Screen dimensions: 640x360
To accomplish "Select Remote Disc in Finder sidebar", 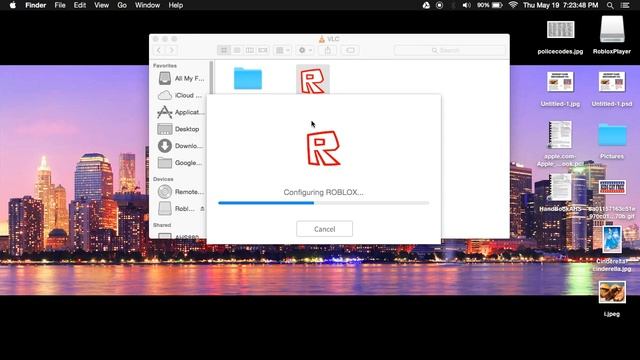I will coord(181,191).
